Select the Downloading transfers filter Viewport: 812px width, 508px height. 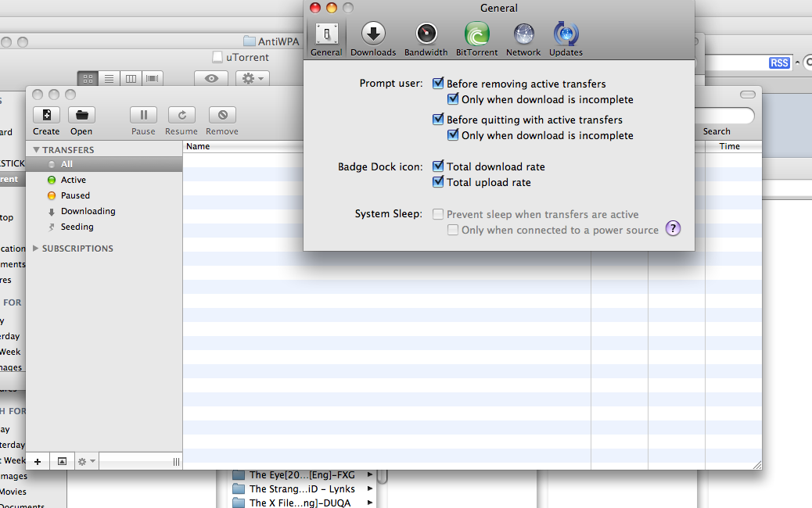[88, 211]
